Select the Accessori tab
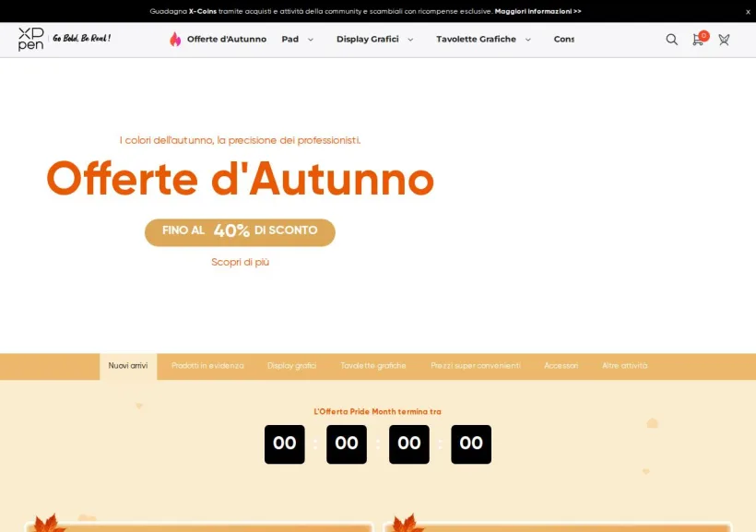This screenshot has width=756, height=532. coord(561,366)
